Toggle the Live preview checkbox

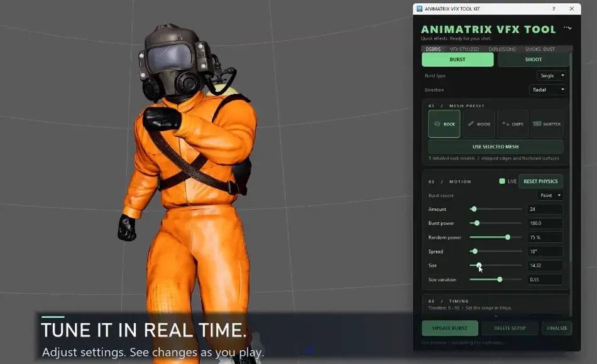coord(502,181)
